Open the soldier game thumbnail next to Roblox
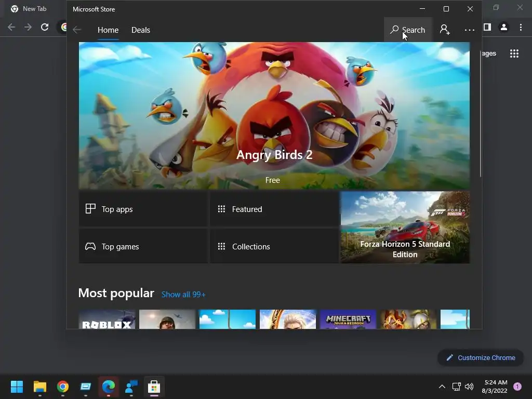 [x=167, y=319]
